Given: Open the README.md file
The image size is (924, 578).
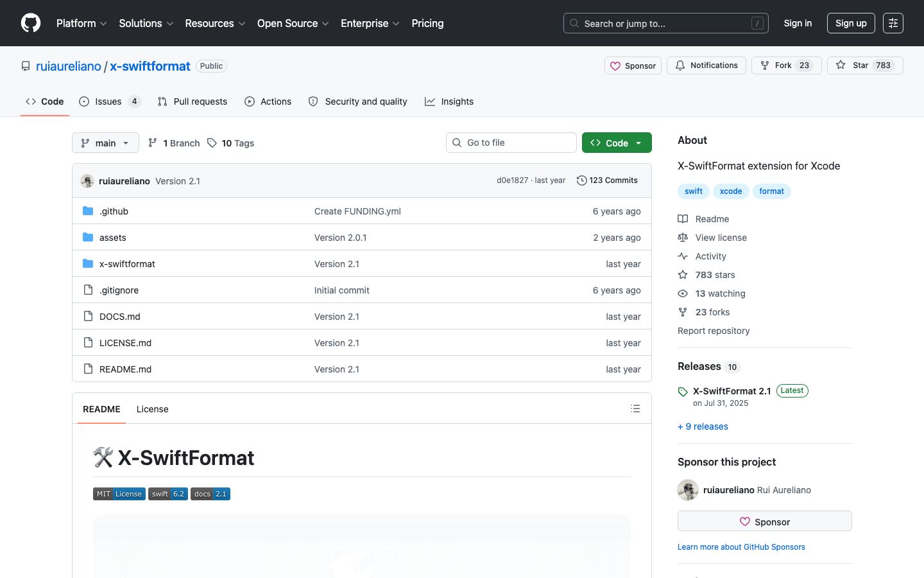Looking at the screenshot, I should click(x=125, y=369).
